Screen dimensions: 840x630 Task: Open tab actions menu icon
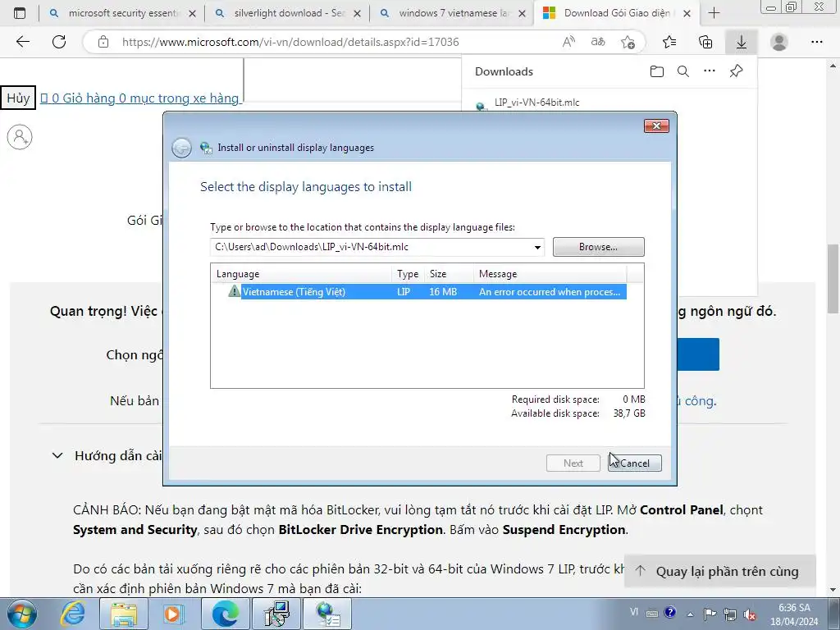coord(20,13)
